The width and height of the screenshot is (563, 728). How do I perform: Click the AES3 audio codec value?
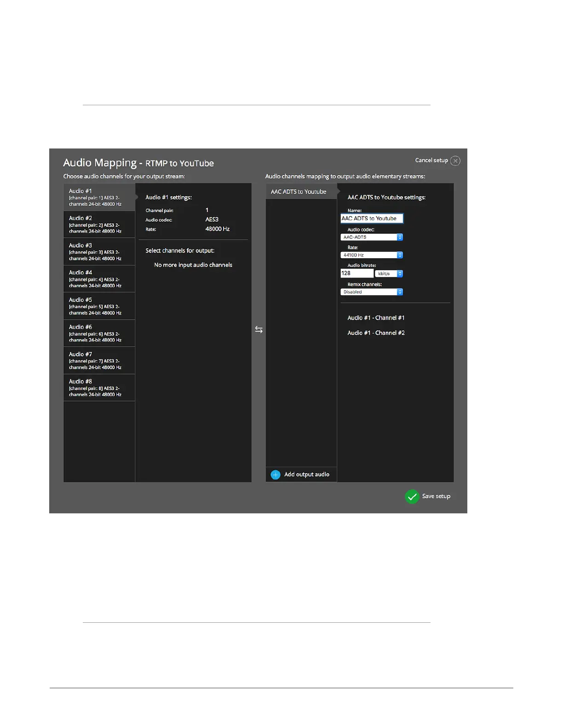212,220
